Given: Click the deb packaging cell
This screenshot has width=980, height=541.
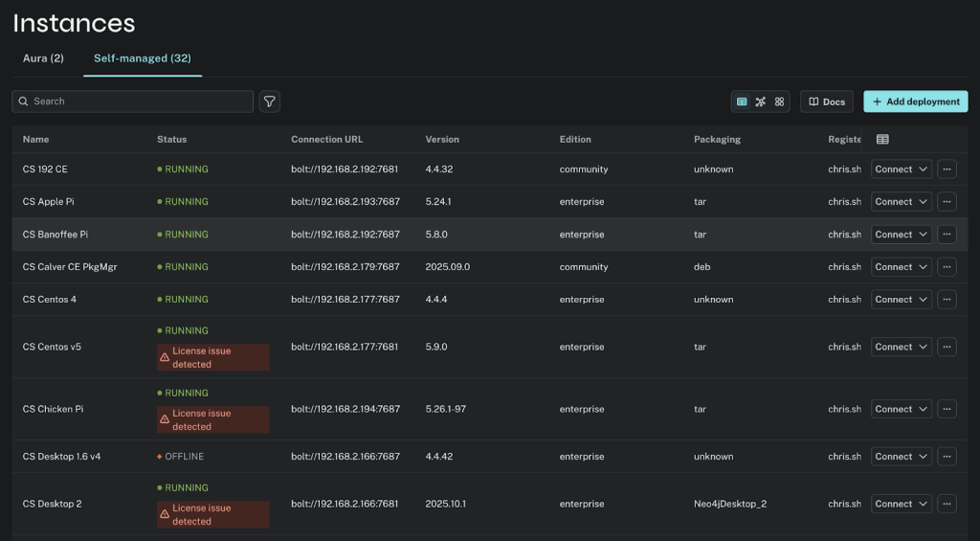Looking at the screenshot, I should coord(702,266).
